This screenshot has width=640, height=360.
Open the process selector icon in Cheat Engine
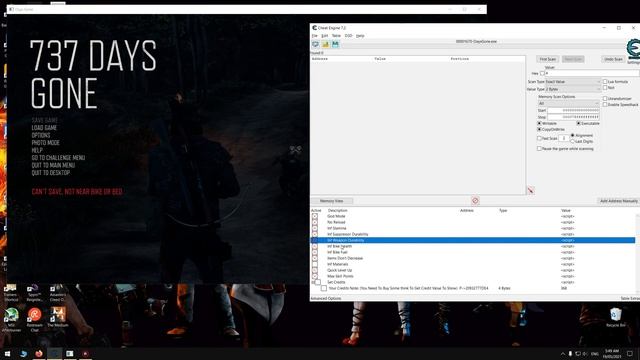(x=316, y=44)
